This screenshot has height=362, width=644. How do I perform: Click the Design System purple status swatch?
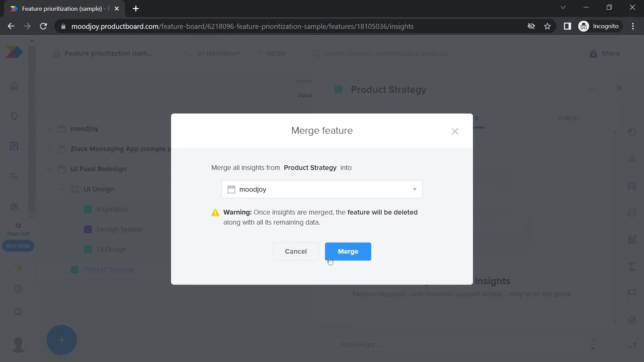[88, 229]
